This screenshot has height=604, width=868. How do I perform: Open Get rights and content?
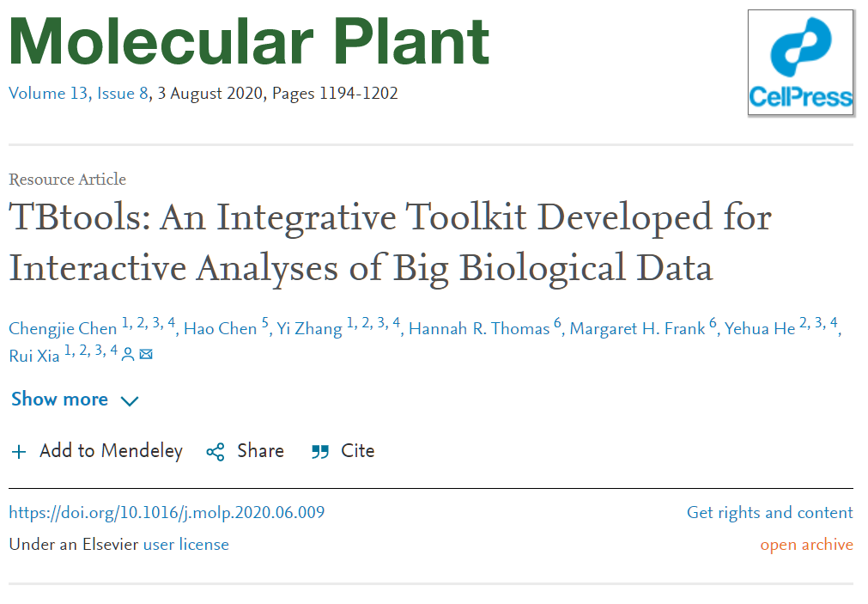[770, 513]
